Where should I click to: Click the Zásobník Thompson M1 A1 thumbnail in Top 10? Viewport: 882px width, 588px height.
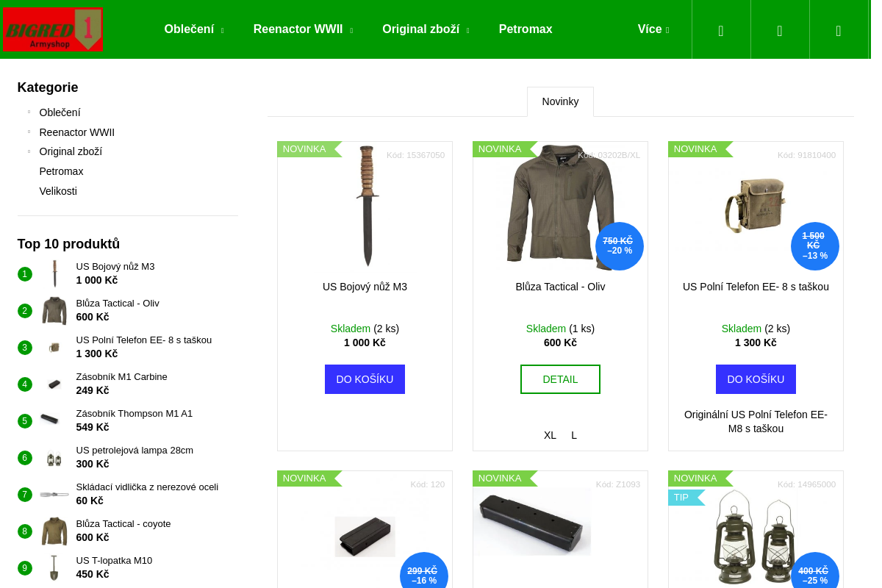[x=50, y=420]
